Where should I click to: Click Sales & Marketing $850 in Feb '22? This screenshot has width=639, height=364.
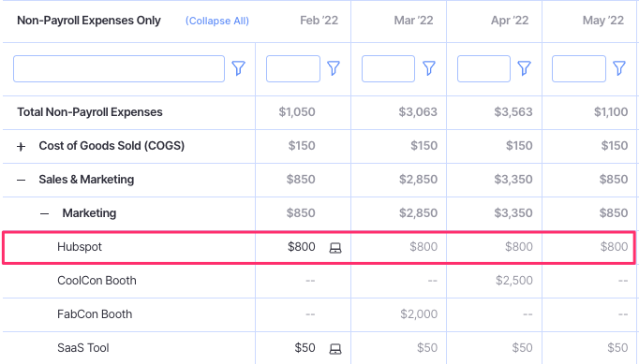click(301, 180)
